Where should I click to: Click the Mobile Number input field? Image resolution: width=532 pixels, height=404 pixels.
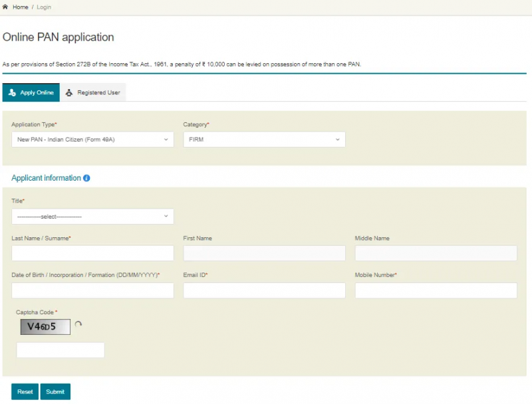point(436,290)
